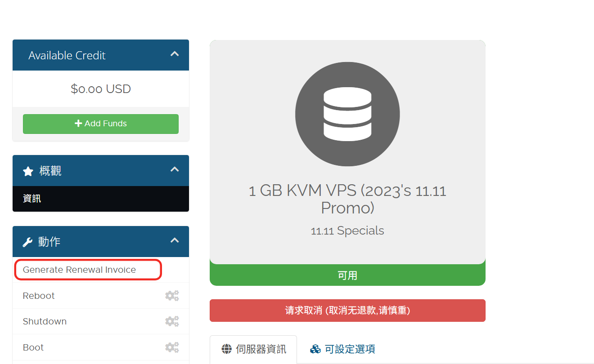Click the cubes icon on the 可設定選項 tab
This screenshot has height=364, width=594.
click(315, 349)
